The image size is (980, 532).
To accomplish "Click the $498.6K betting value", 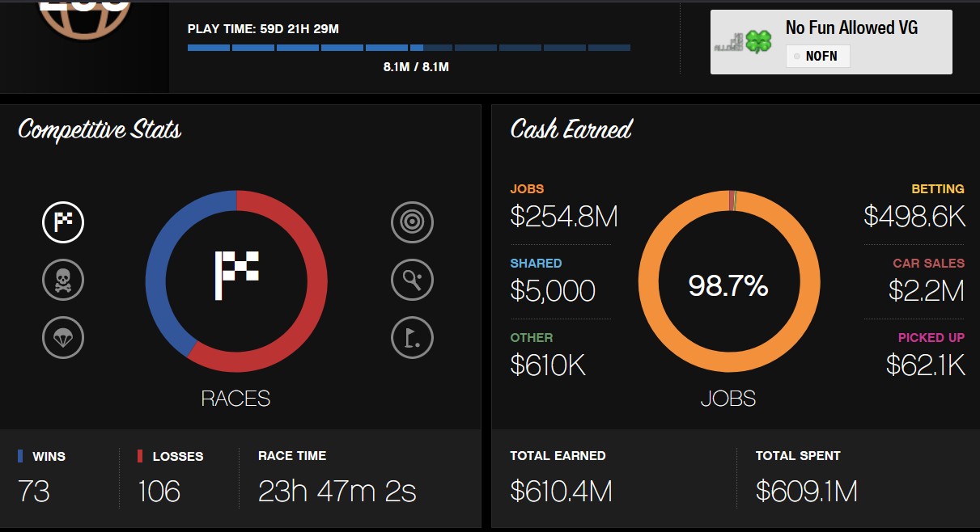I will click(x=914, y=216).
